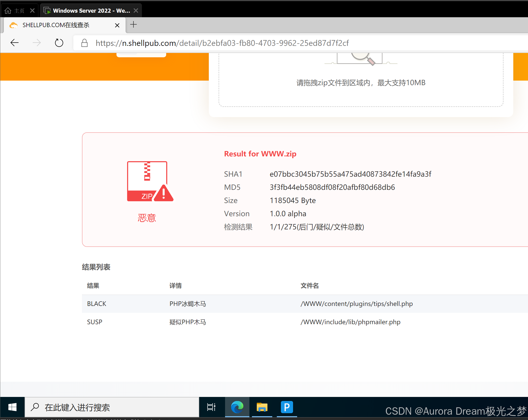Screen dimensions: 528x420
Task: Click the site lock icon
Action: pyautogui.click(x=84, y=43)
